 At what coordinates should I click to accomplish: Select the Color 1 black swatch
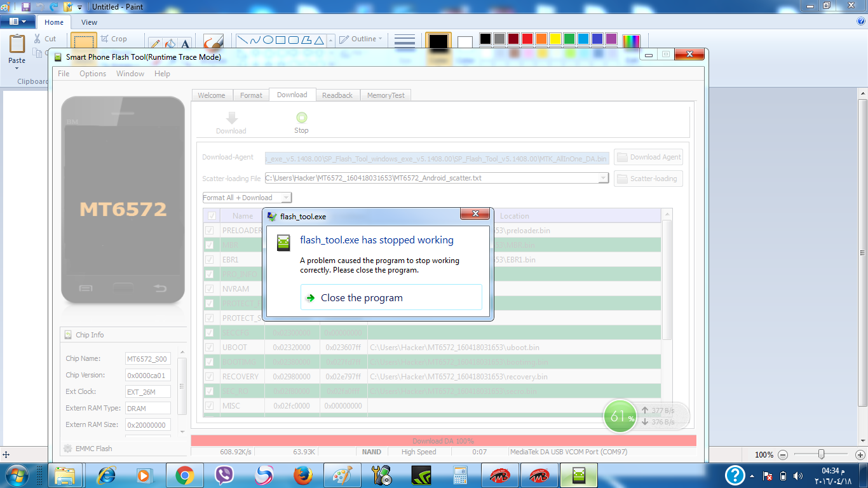coord(438,41)
